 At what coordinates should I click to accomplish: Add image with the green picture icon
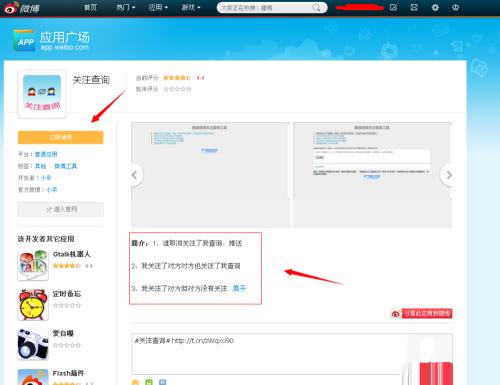click(149, 382)
